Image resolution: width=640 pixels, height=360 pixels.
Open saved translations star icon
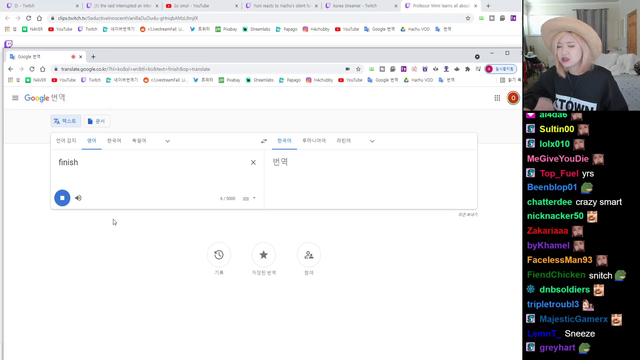pos(264,255)
